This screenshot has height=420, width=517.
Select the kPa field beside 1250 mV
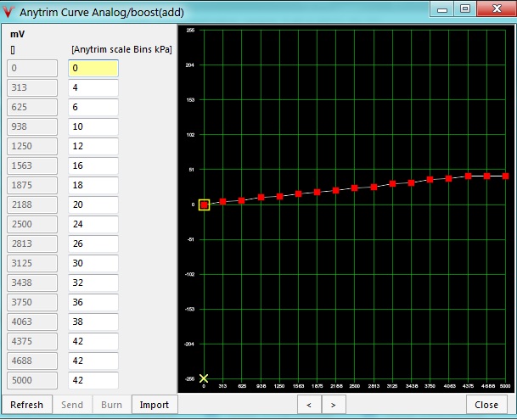[93, 146]
